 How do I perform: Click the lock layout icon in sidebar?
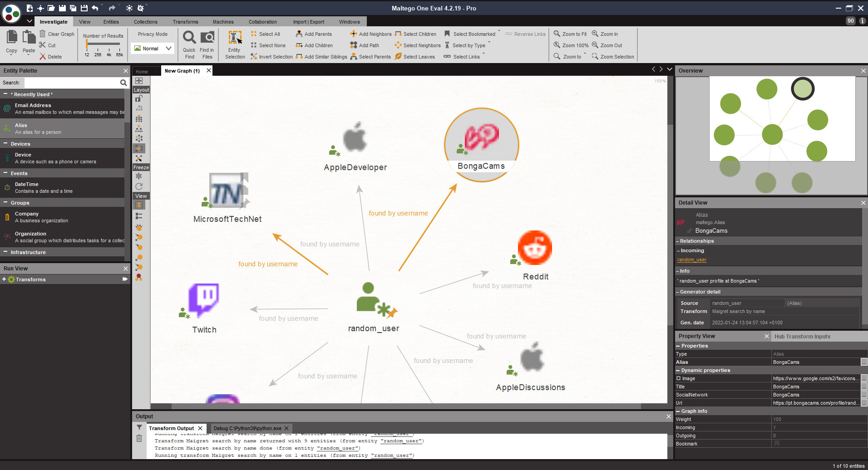tap(139, 98)
